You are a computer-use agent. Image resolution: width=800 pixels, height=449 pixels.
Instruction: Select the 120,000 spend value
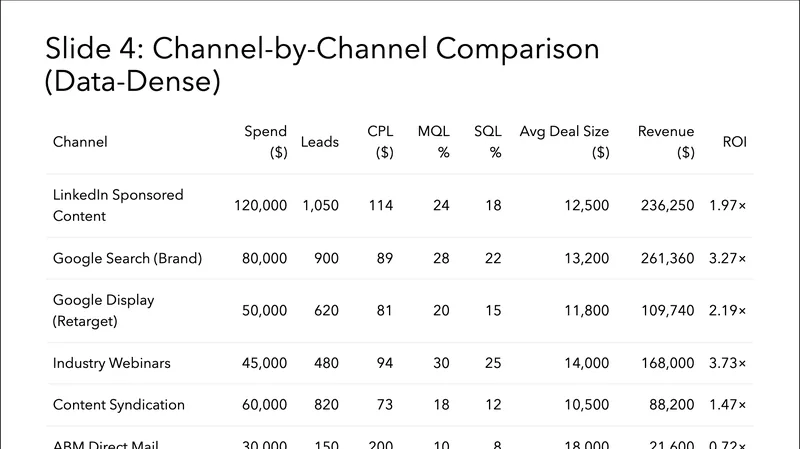(260, 205)
